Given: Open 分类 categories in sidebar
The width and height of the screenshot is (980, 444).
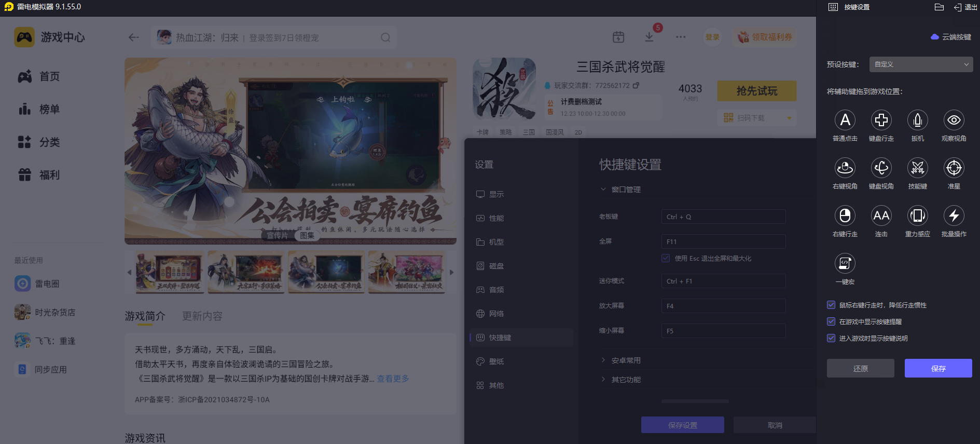Looking at the screenshot, I should coord(39,142).
